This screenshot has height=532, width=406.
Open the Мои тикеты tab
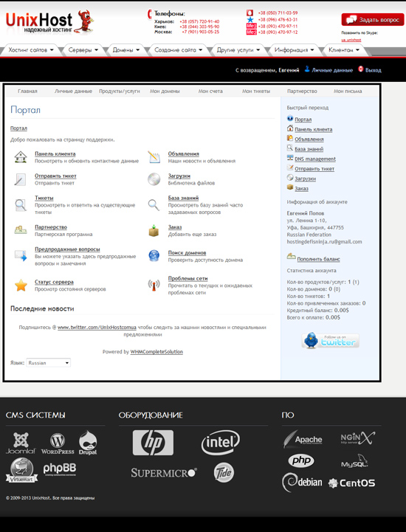256,91
